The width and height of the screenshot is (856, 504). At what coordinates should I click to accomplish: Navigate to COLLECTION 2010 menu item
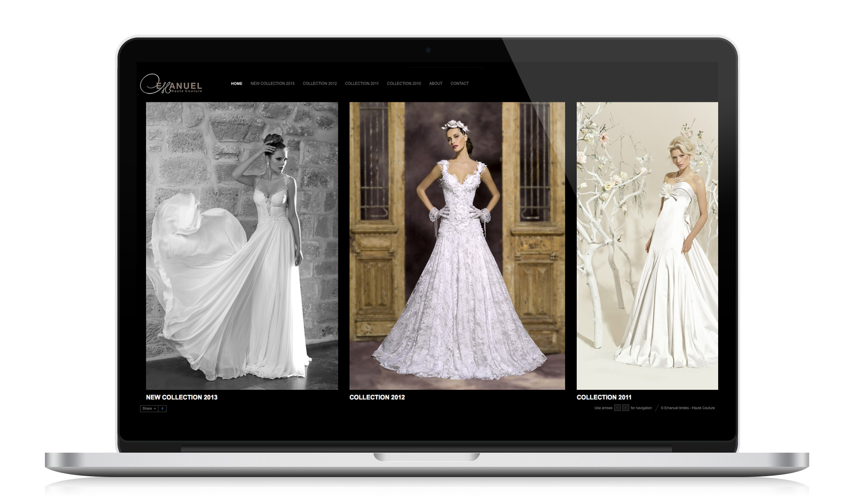tap(404, 83)
